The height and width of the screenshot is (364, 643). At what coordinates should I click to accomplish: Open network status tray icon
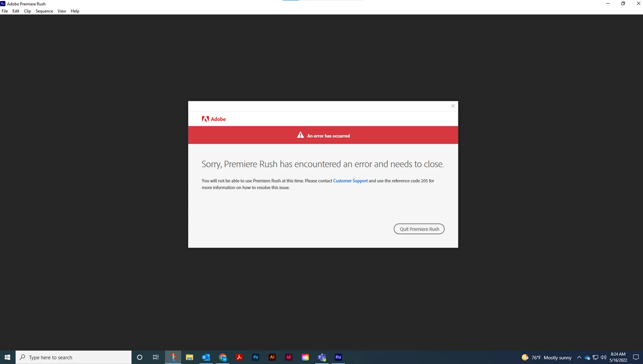pos(595,358)
